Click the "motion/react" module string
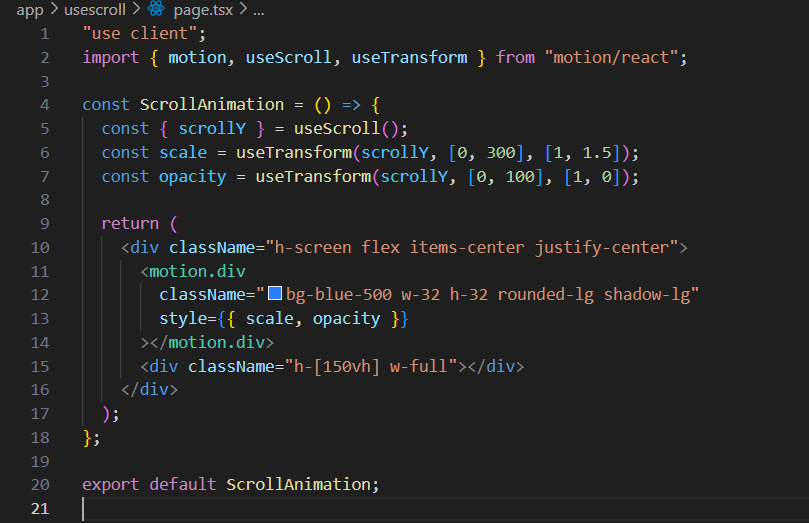The width and height of the screenshot is (809, 523). coord(611,57)
